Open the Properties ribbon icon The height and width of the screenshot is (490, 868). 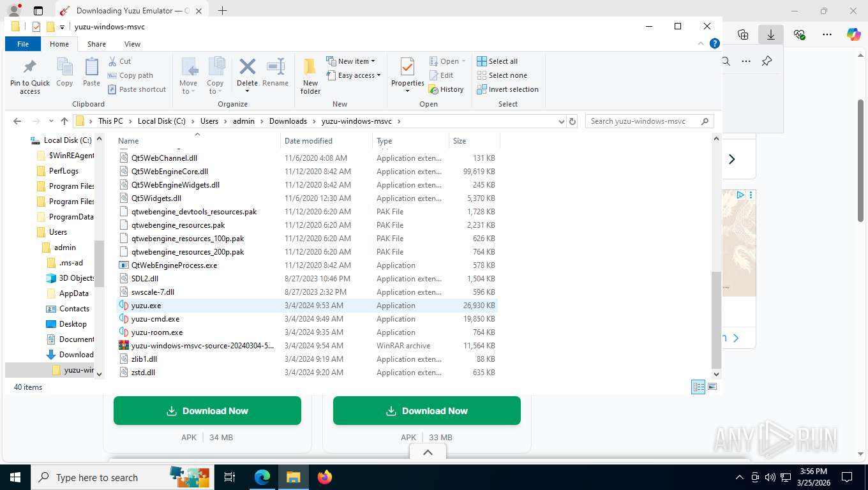click(407, 67)
